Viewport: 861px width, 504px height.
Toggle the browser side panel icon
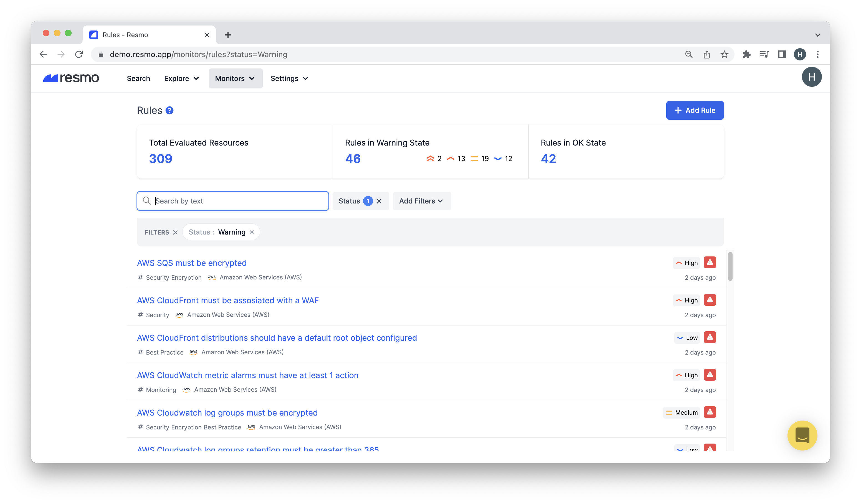point(782,54)
